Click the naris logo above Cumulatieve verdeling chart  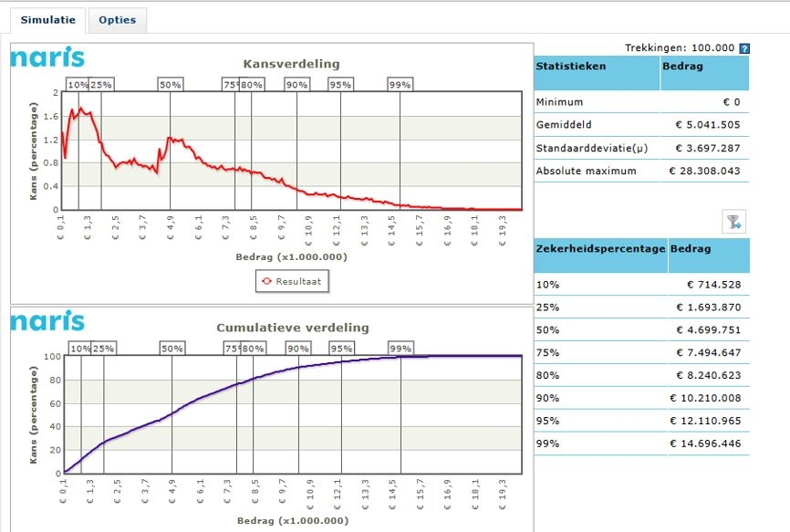47,320
